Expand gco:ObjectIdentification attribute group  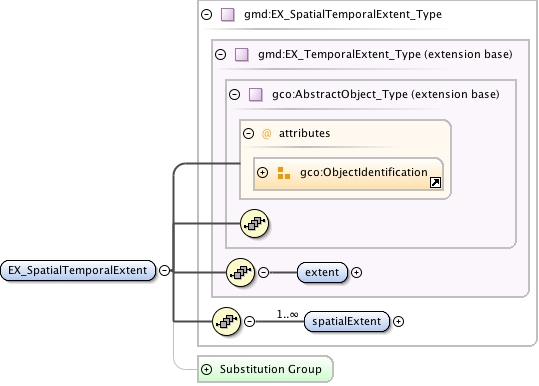coord(263,172)
